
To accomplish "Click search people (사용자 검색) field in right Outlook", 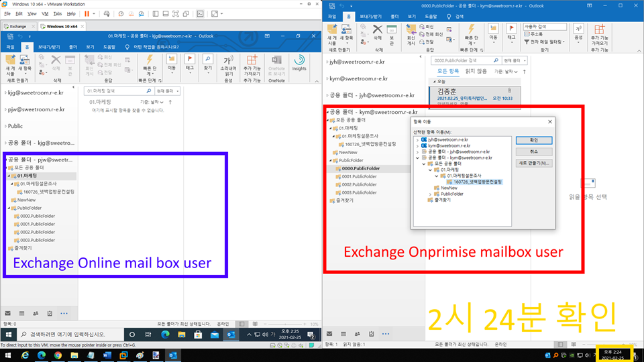I will tap(545, 27).
